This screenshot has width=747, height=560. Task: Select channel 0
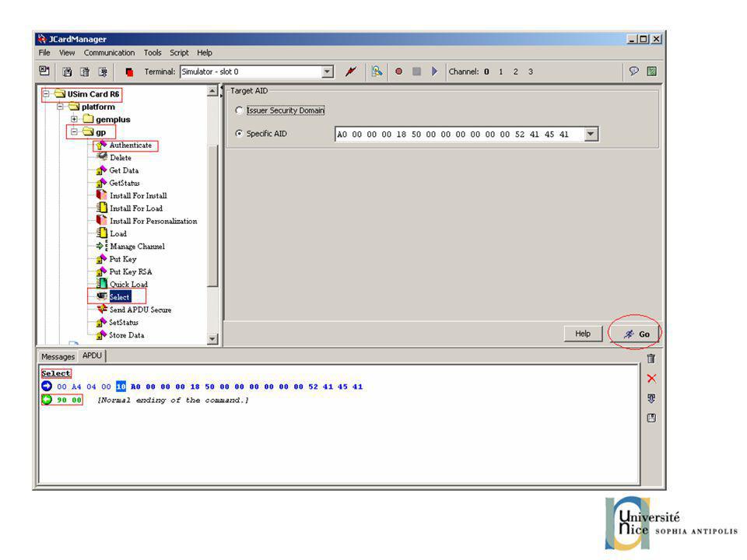pyautogui.click(x=486, y=72)
